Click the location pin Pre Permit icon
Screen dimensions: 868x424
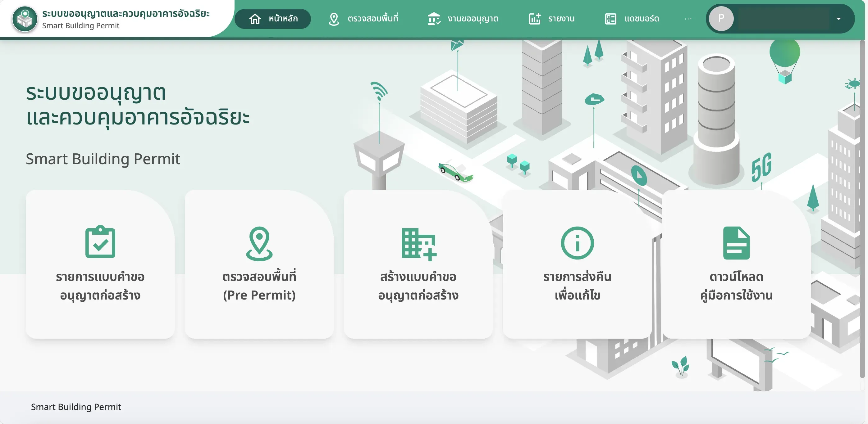pos(259,243)
